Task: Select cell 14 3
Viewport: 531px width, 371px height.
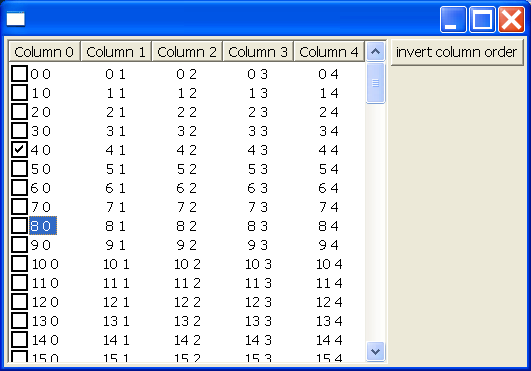Action: pos(258,340)
